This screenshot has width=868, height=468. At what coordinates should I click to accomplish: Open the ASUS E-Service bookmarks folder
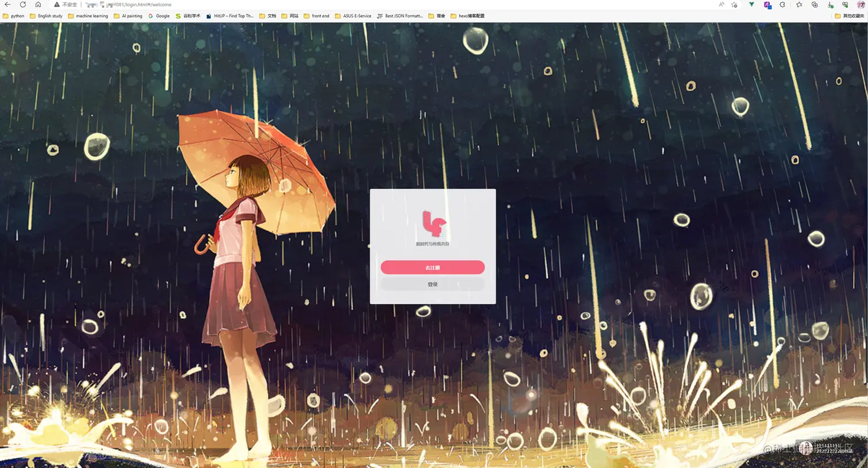[x=353, y=16]
